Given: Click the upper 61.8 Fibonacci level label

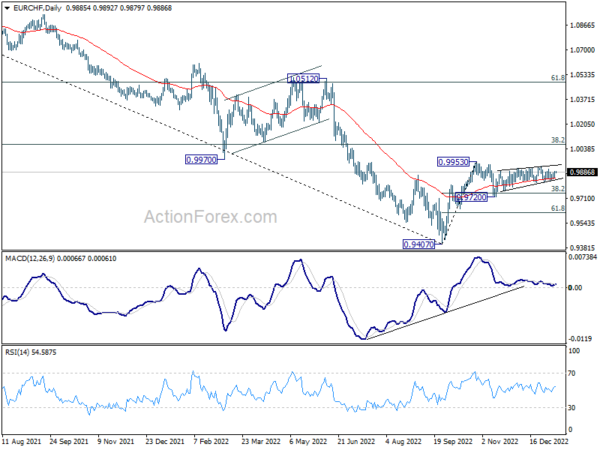Looking at the screenshot, I should (558, 78).
